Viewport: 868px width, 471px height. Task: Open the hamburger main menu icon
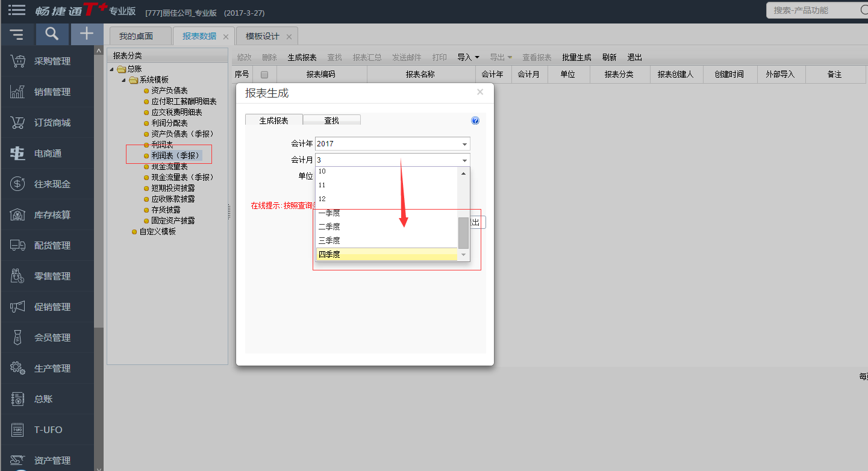tap(17, 10)
